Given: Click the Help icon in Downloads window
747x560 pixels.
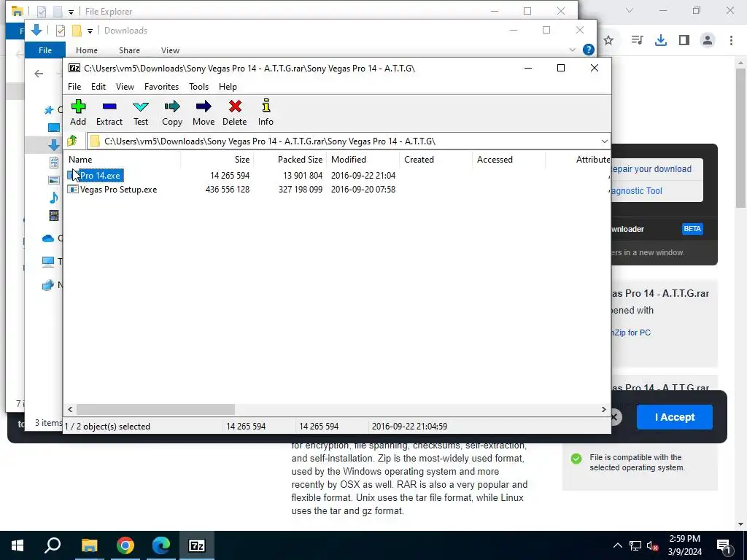Looking at the screenshot, I should 589,50.
